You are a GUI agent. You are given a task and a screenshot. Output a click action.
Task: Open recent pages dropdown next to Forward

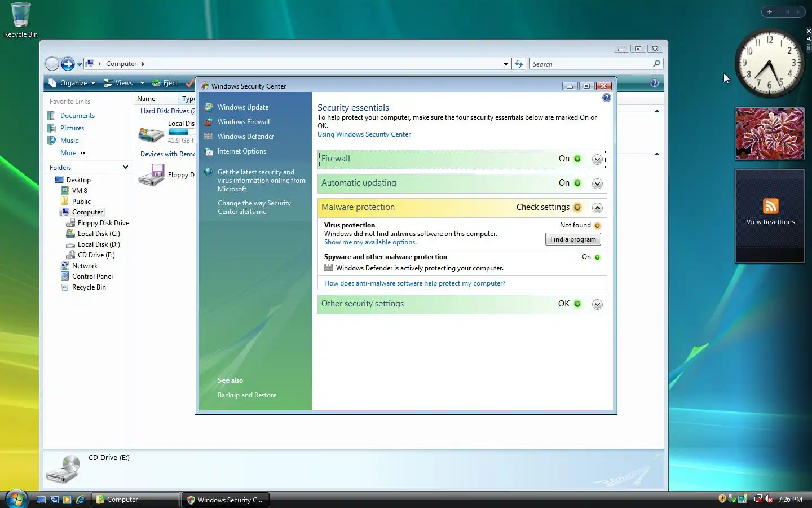coord(79,64)
